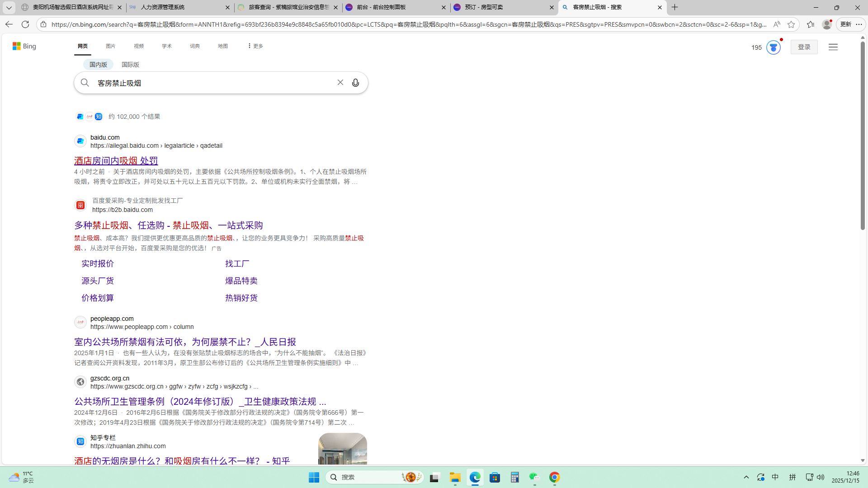Viewport: 868px width, 488px height.
Task: Open 酒店房间内吸烟 处罚 search result
Action: [x=116, y=161]
